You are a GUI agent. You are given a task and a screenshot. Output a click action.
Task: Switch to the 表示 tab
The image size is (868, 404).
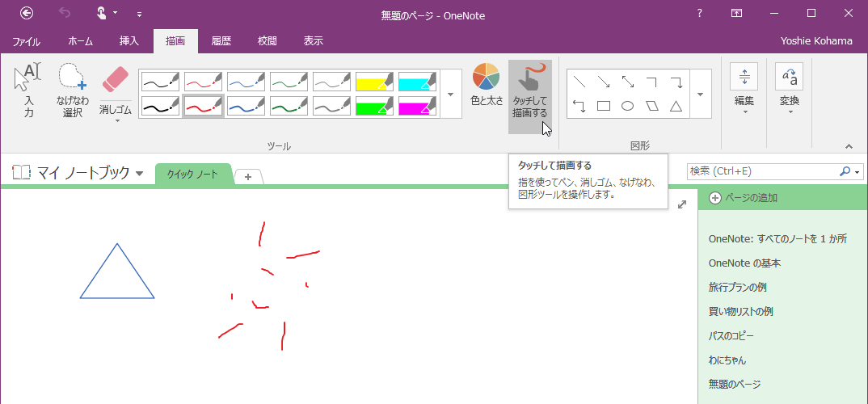314,41
